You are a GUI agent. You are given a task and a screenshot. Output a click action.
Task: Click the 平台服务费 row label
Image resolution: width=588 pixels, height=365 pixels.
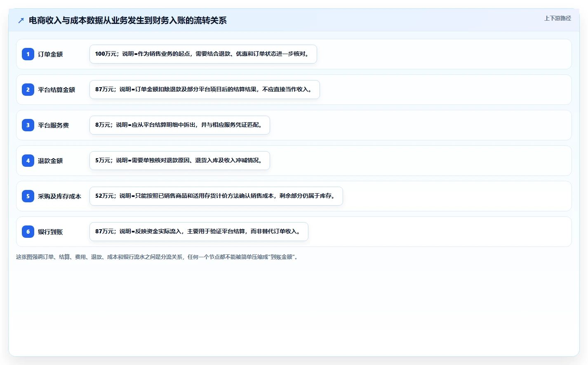[54, 125]
